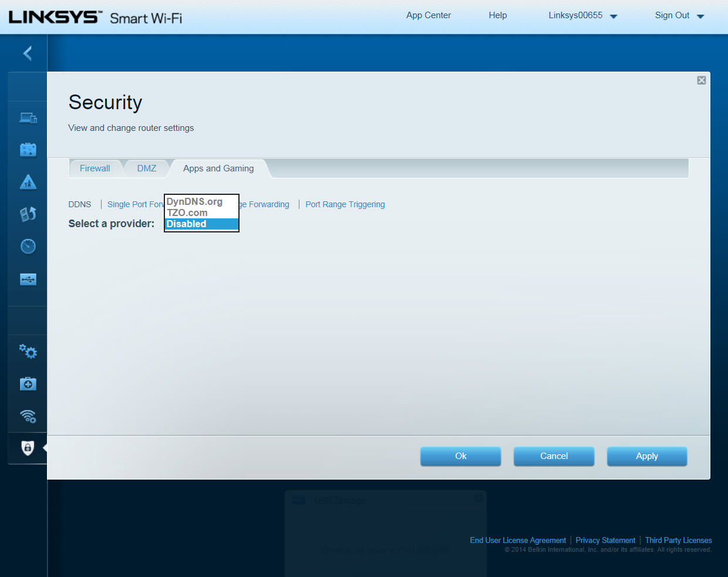
Task: Click the Cancel button
Action: click(554, 456)
